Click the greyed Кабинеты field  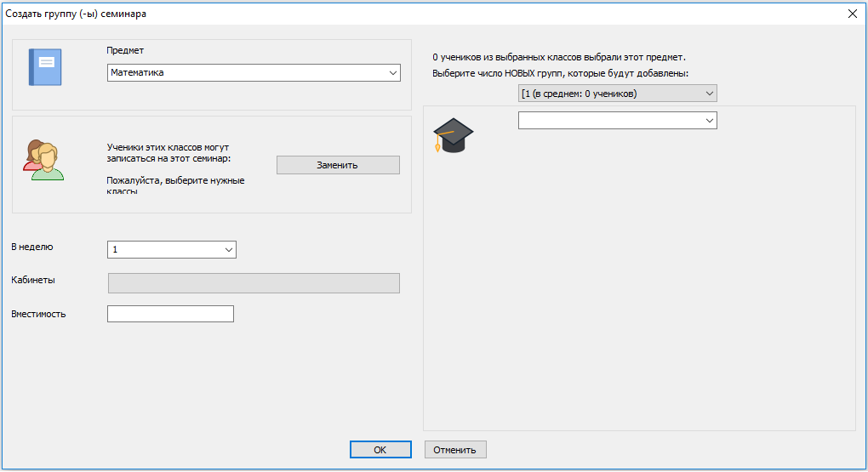[x=254, y=283]
